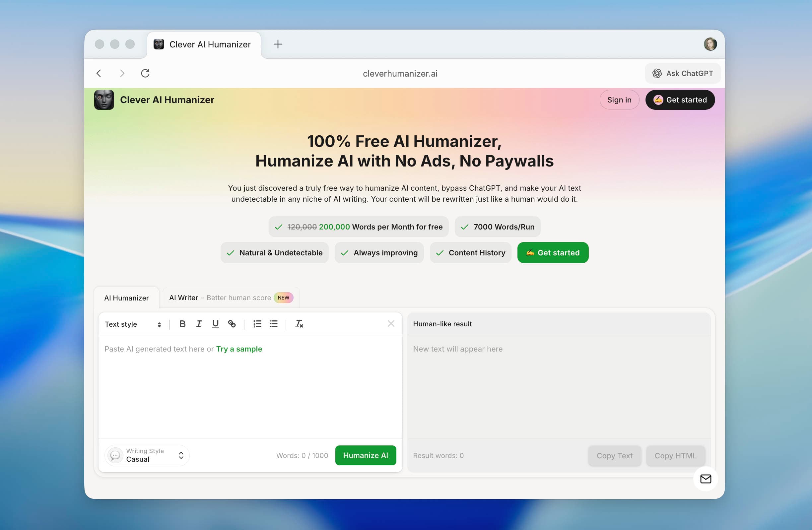Click the green Get started button
Viewport: 812px width, 530px height.
tap(553, 253)
